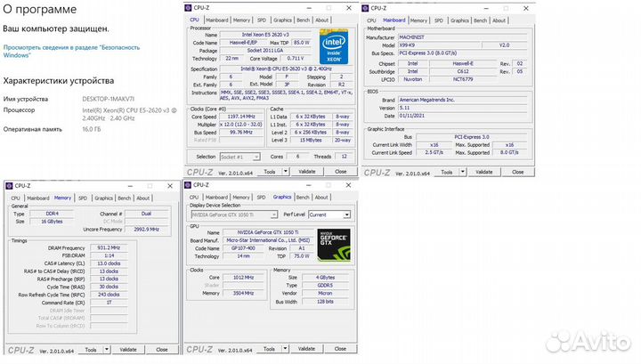Open Tools dropdown arrow in Mainboard window
The image size is (641, 364).
[x=463, y=172]
